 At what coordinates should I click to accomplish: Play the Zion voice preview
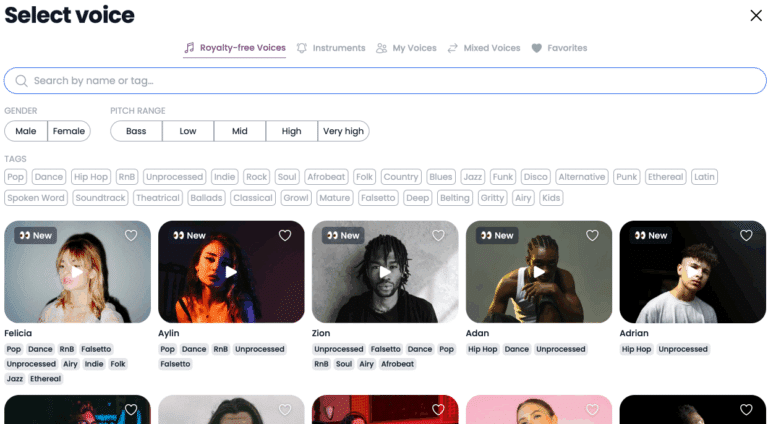[385, 272]
